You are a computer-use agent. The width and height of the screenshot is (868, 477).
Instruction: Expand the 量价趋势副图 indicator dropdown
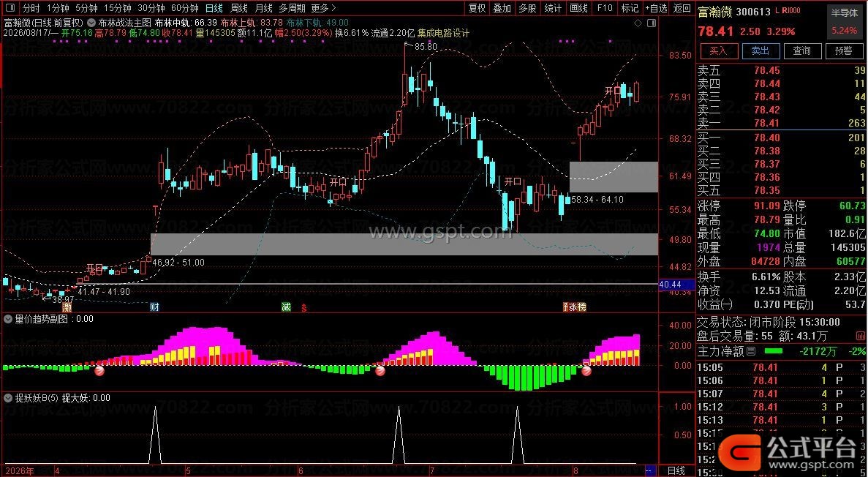(8, 319)
